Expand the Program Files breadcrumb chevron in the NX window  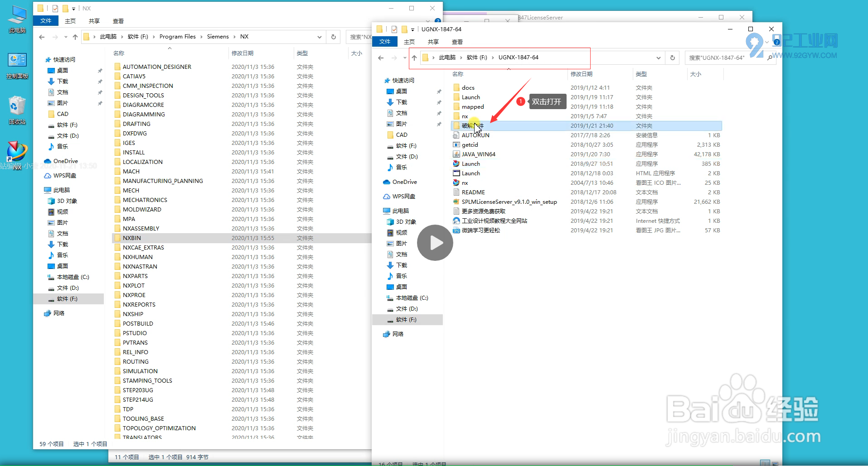(201, 37)
